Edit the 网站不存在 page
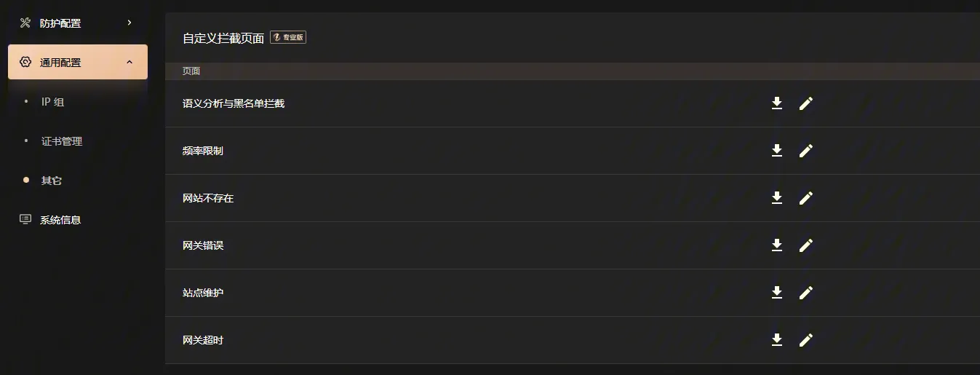Image resolution: width=980 pixels, height=375 pixels. coord(805,198)
